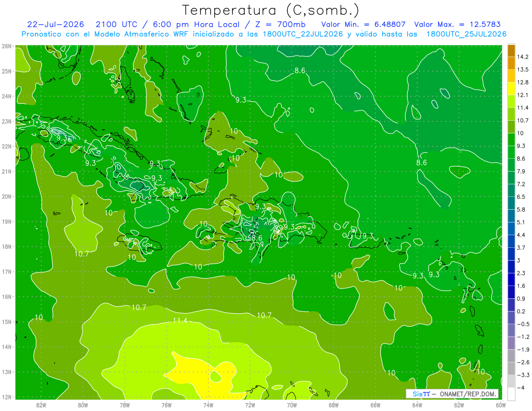The image size is (532, 411).
Task: Click the "82W" longitude axis label
Action: (41, 405)
